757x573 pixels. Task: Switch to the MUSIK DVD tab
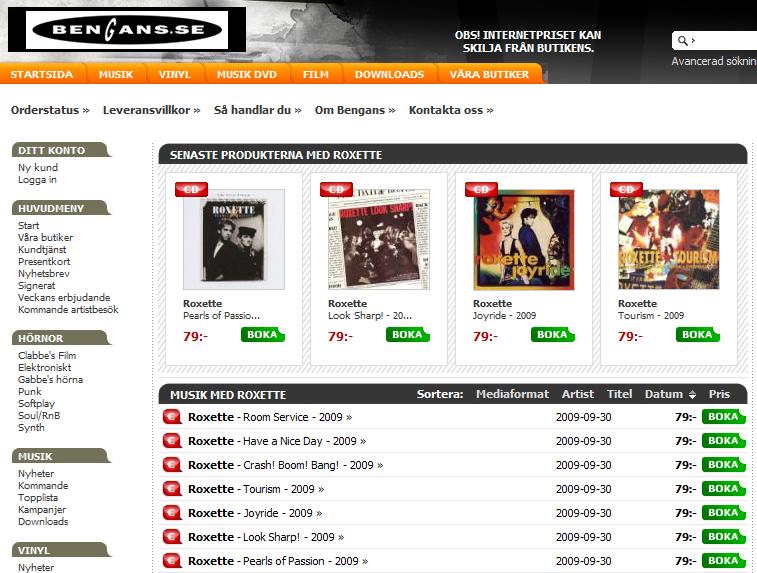point(246,75)
